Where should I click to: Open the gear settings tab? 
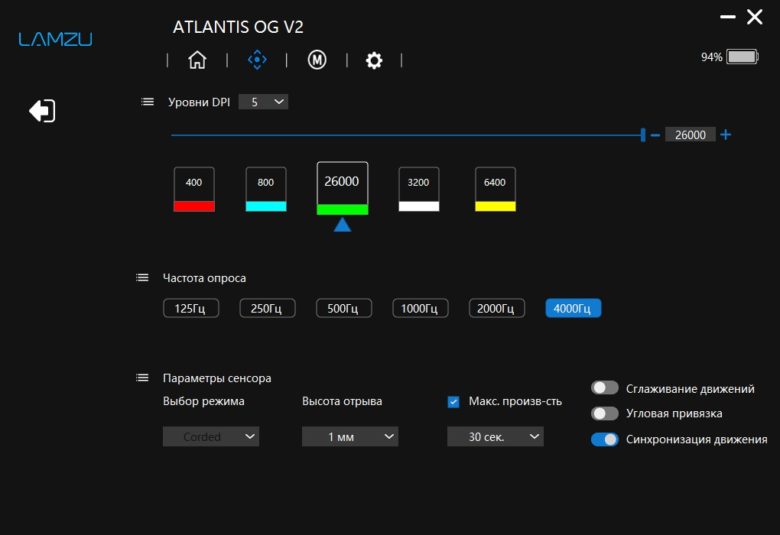374,60
